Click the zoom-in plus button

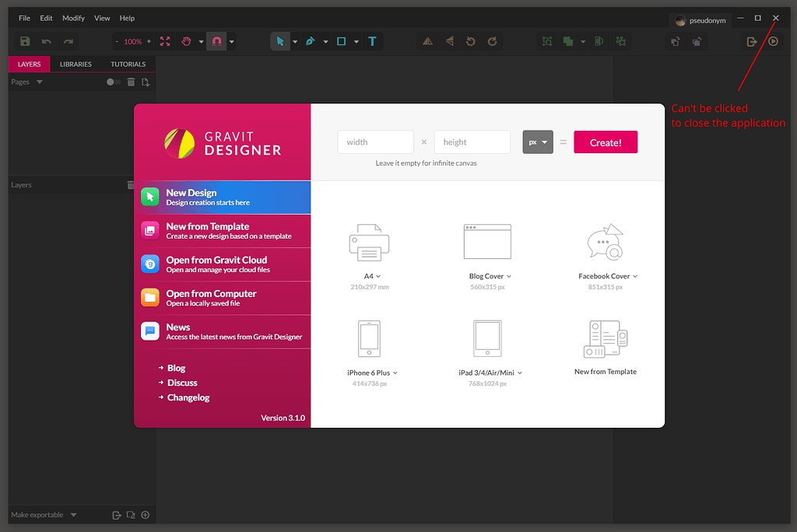click(149, 41)
